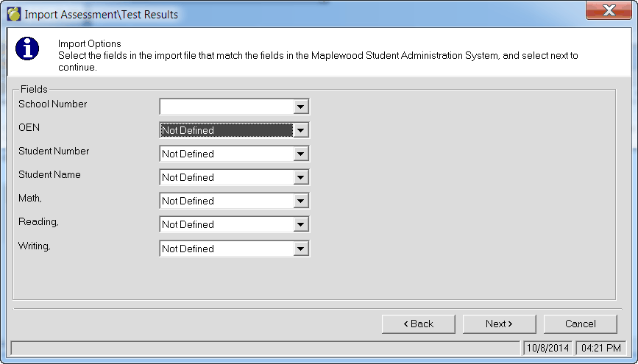Viewport: 638px width, 364px height.
Task: Open the School Number dropdown
Action: click(x=299, y=107)
